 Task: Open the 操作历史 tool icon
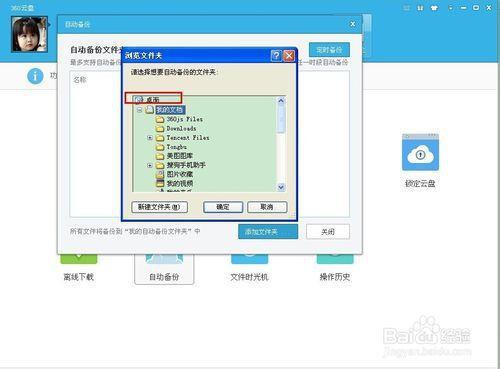[335, 259]
